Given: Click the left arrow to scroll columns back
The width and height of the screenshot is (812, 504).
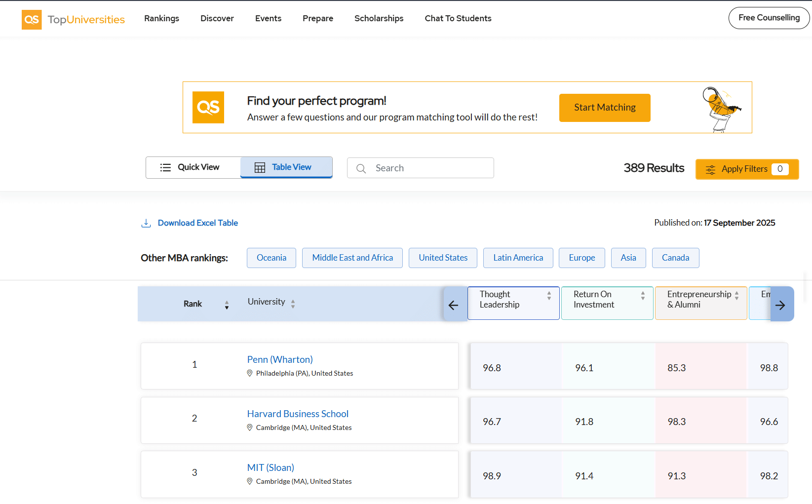Looking at the screenshot, I should point(454,305).
